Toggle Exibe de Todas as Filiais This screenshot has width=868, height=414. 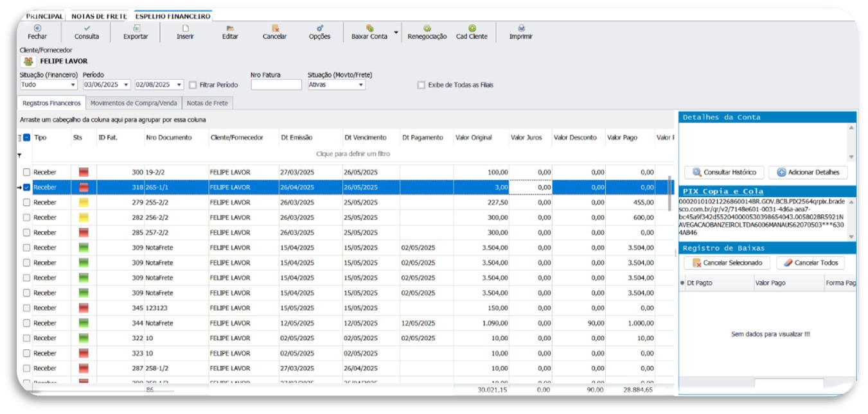tap(421, 85)
